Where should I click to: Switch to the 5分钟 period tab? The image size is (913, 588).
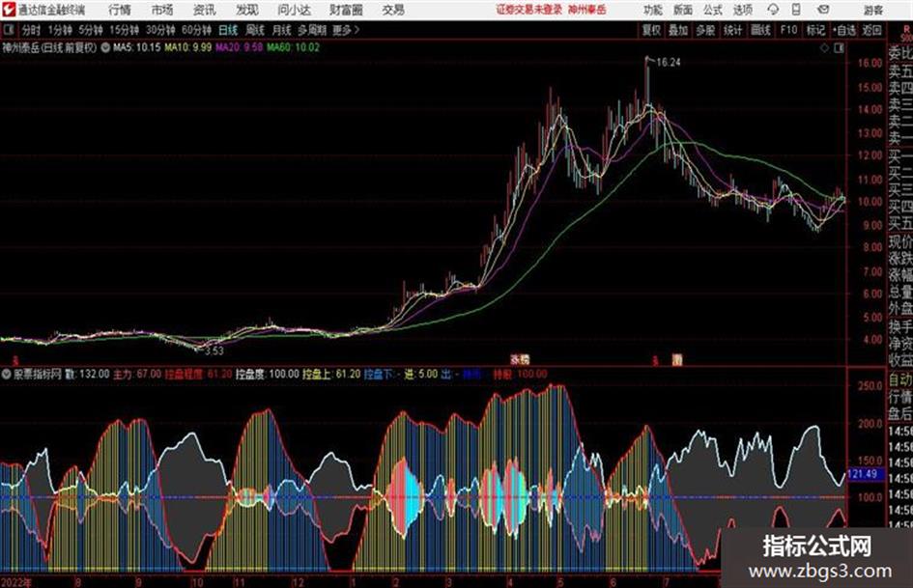tap(90, 30)
